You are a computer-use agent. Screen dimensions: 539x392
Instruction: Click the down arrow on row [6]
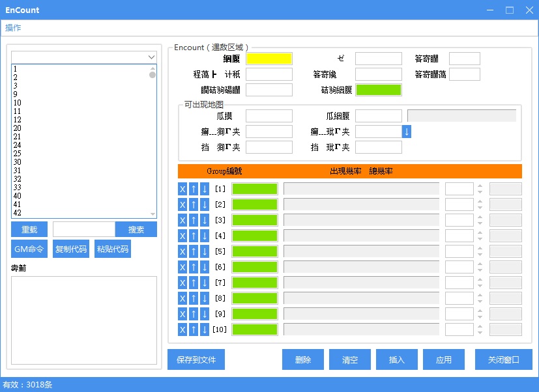pos(205,267)
